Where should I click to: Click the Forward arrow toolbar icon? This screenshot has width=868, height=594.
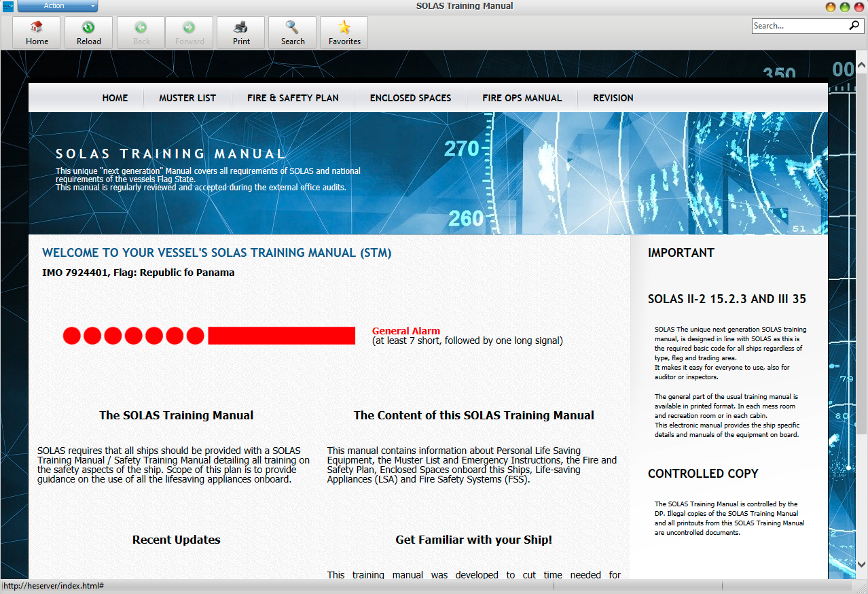coord(189,28)
